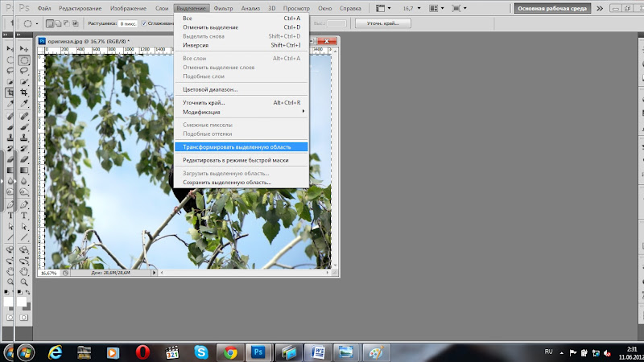Screen dimensions: 644x362
Task: Click the Растушевка feather input field
Action: pyautogui.click(x=128, y=24)
